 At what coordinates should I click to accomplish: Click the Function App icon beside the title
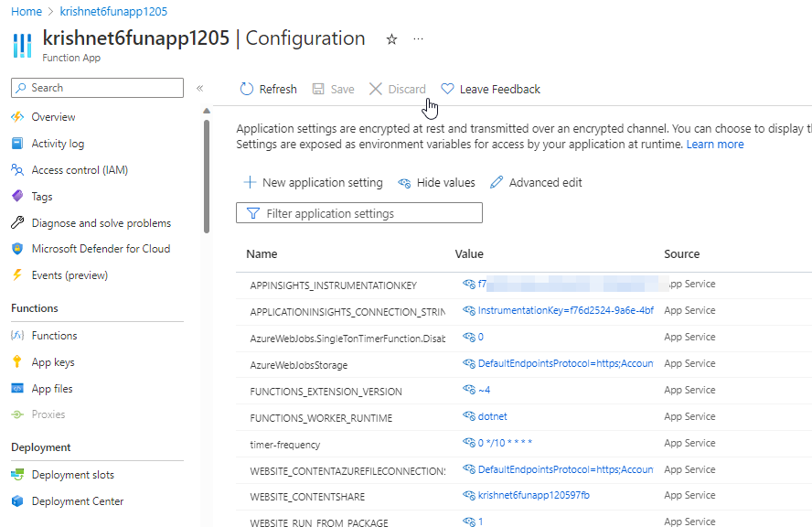click(x=22, y=45)
